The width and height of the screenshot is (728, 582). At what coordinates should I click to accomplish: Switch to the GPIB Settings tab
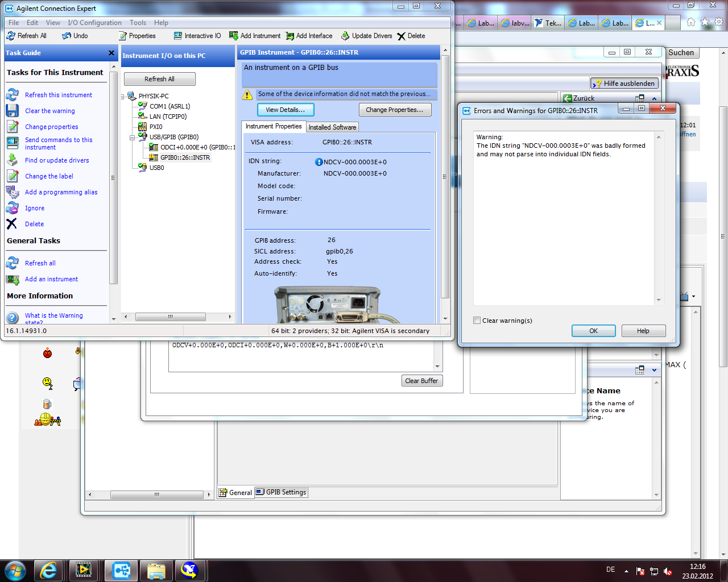click(x=282, y=492)
